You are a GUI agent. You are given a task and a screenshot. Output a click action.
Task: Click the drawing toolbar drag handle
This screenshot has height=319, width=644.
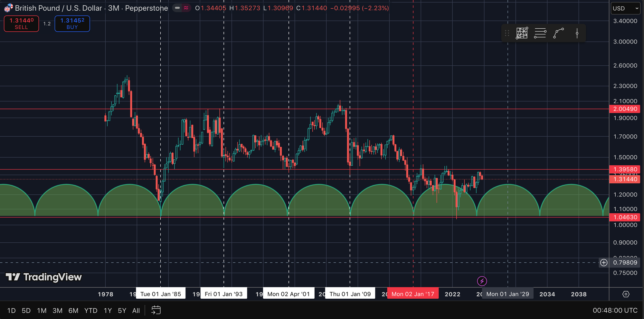coord(507,33)
